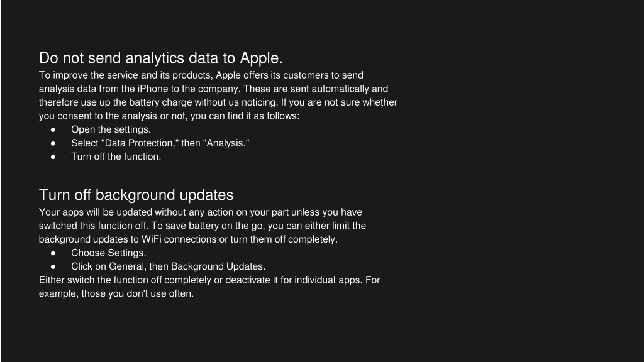Click the heading "Do not send analytics data to Apple."

click(x=160, y=58)
